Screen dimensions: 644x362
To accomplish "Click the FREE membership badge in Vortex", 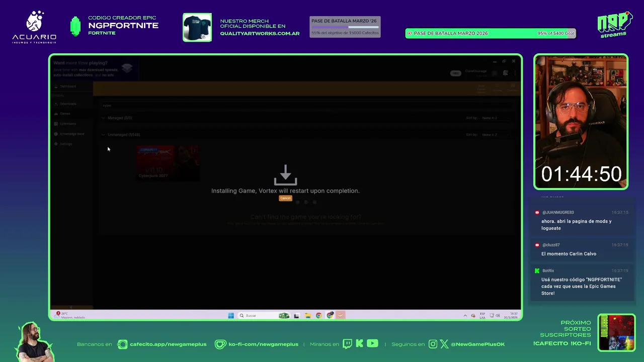I will (455, 73).
